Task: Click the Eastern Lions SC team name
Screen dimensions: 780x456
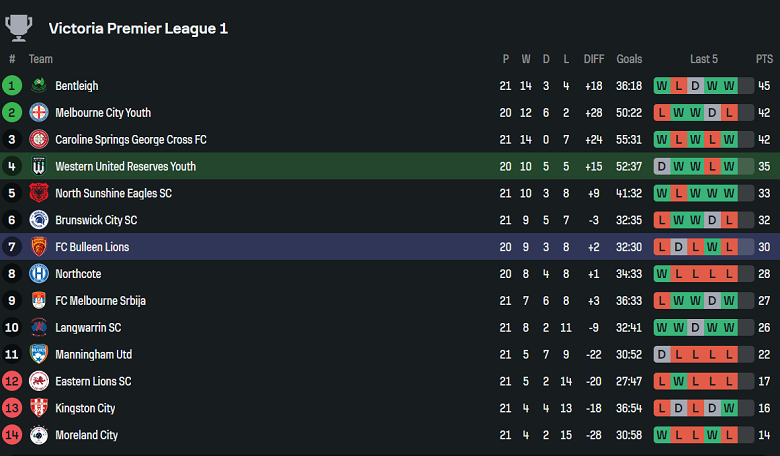Action: 93,381
